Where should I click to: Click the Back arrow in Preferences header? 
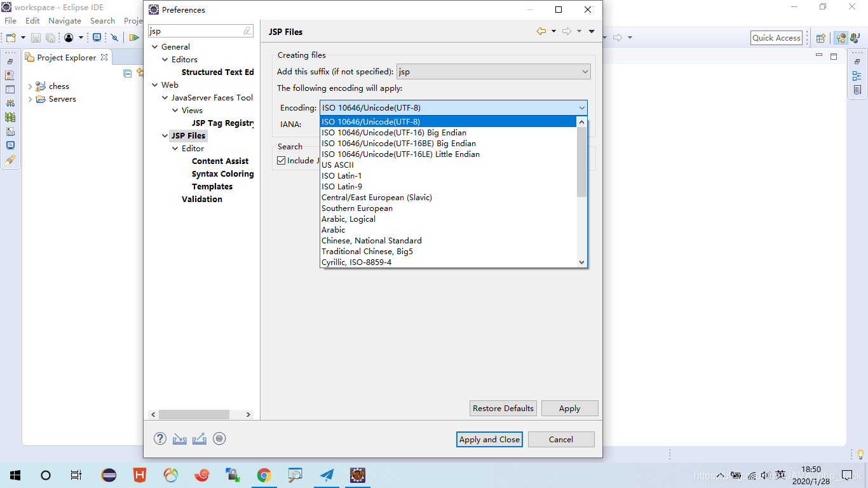[x=541, y=31]
